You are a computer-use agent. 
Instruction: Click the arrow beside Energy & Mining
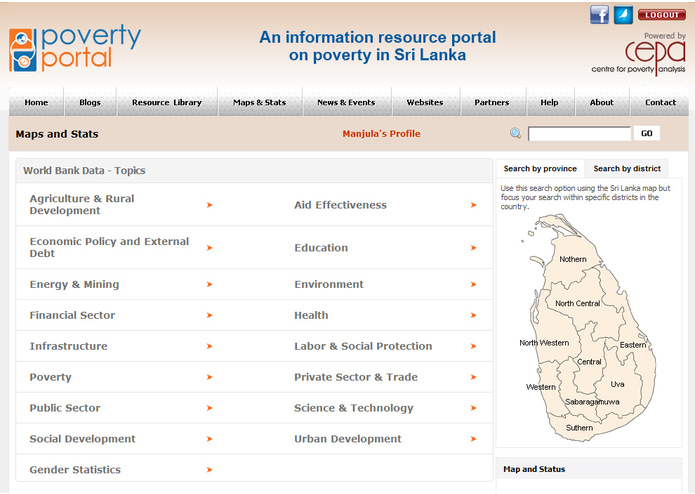coord(210,284)
